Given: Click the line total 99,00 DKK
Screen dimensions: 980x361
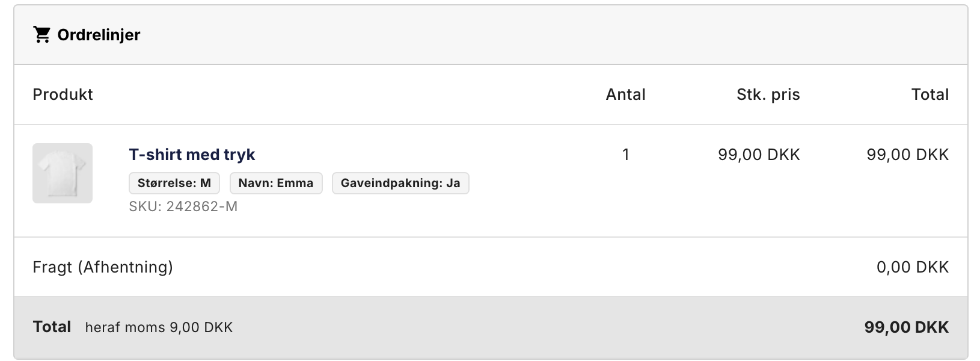Looking at the screenshot, I should pos(907,155).
